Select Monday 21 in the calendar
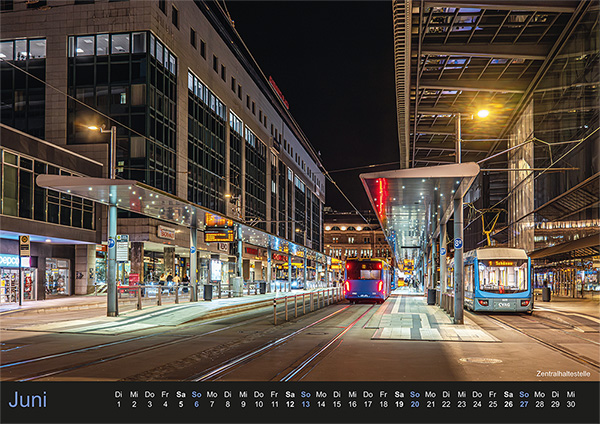Viewport: 600px width, 424px height. pyautogui.click(x=430, y=399)
